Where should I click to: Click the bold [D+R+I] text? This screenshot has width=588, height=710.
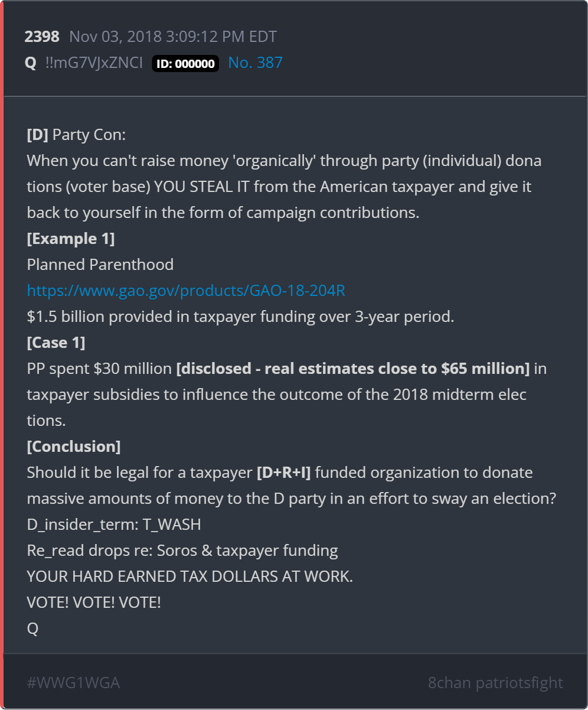[284, 473]
